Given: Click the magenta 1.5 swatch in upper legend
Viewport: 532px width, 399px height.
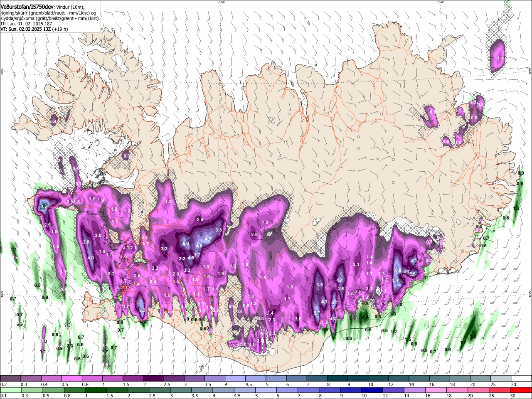Looking at the screenshot, I should click(133, 378).
